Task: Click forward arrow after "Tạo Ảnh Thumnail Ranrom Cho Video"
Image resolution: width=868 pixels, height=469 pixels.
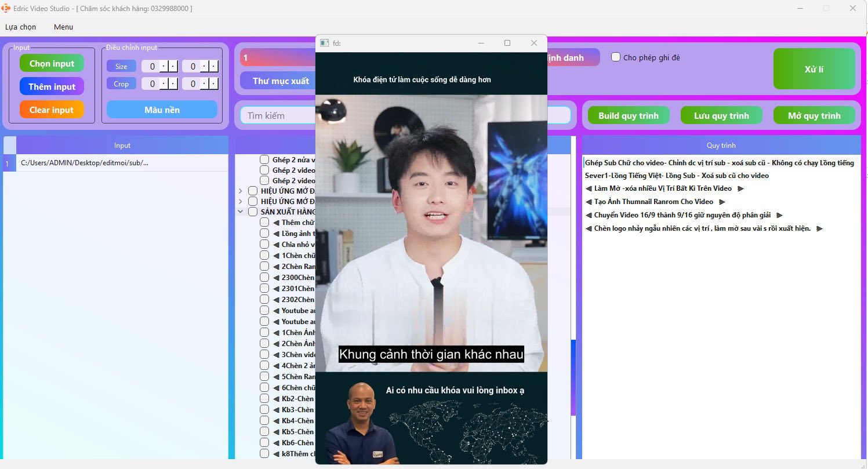Action: point(721,202)
